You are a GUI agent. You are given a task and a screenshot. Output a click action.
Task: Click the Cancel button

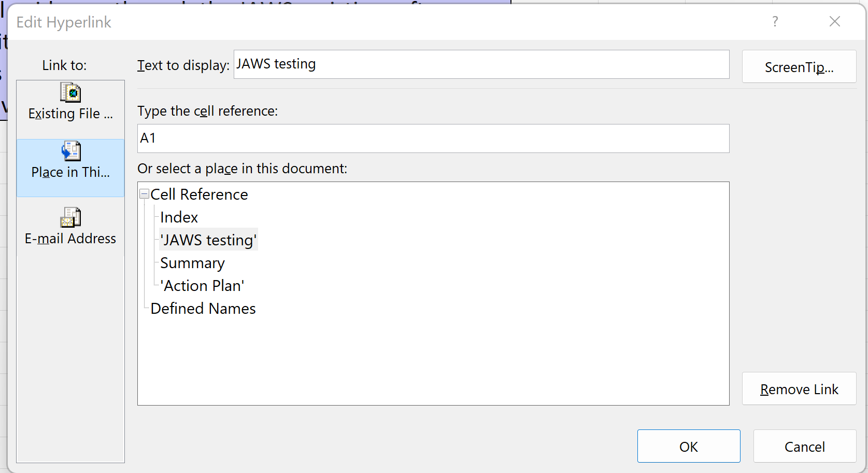tap(805, 446)
